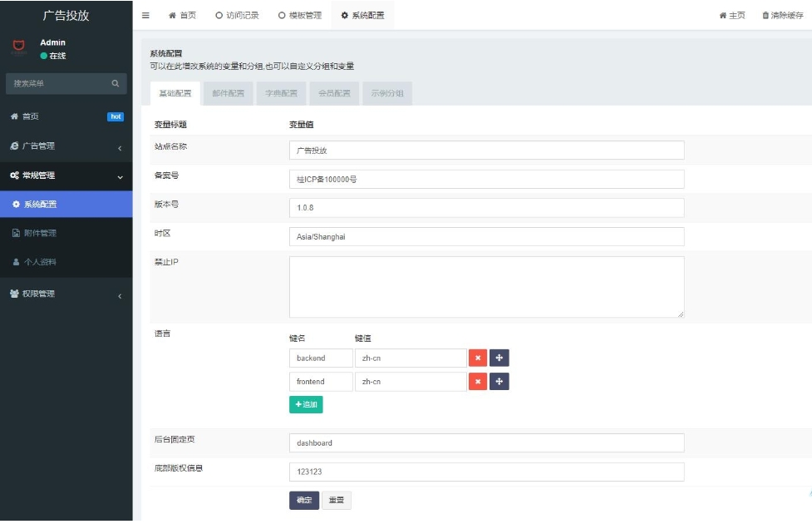The width and height of the screenshot is (812, 524).
Task: Click the 确定 submit button
Action: click(x=303, y=500)
